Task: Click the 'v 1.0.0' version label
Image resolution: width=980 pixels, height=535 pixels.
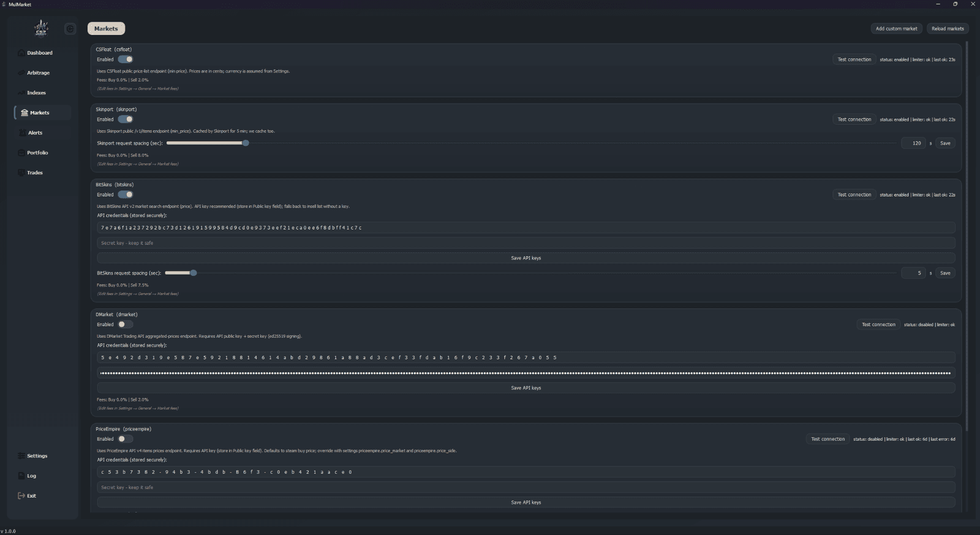Action: click(x=9, y=531)
